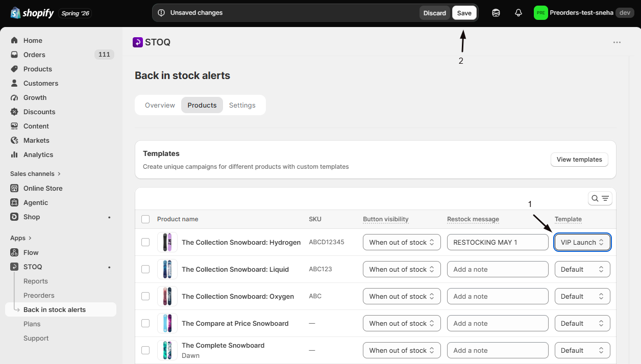Open Back in stock alerts menu item
This screenshot has height=364, width=641.
61,309
